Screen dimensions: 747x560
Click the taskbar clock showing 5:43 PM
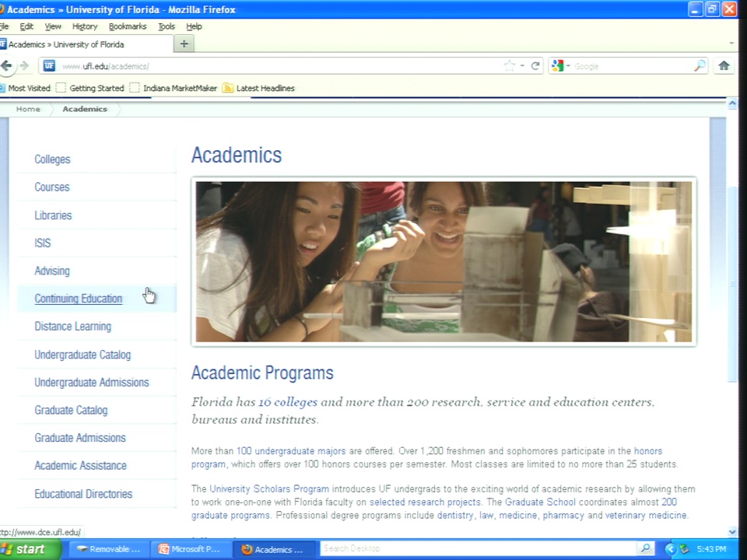pos(711,549)
